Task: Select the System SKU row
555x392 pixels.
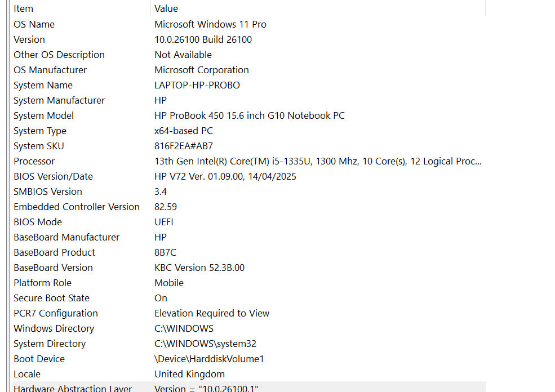Action: 249,146
